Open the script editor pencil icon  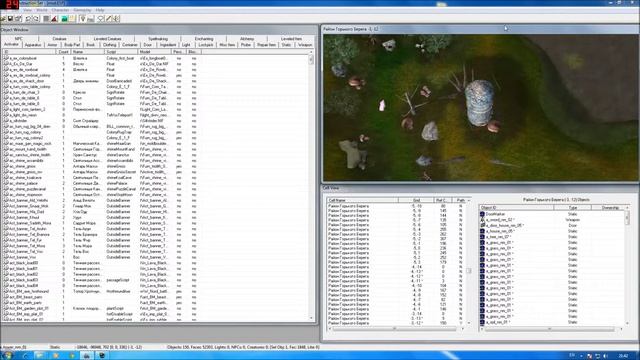tap(108, 19)
